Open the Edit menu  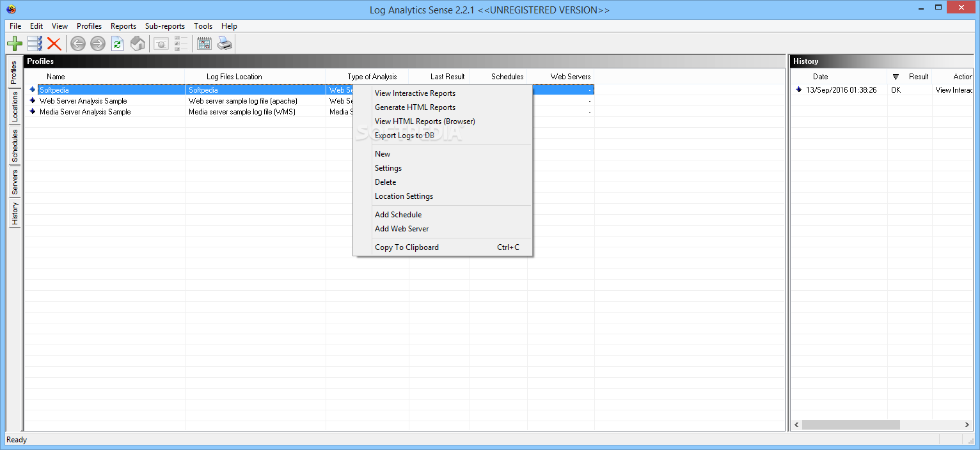click(36, 26)
